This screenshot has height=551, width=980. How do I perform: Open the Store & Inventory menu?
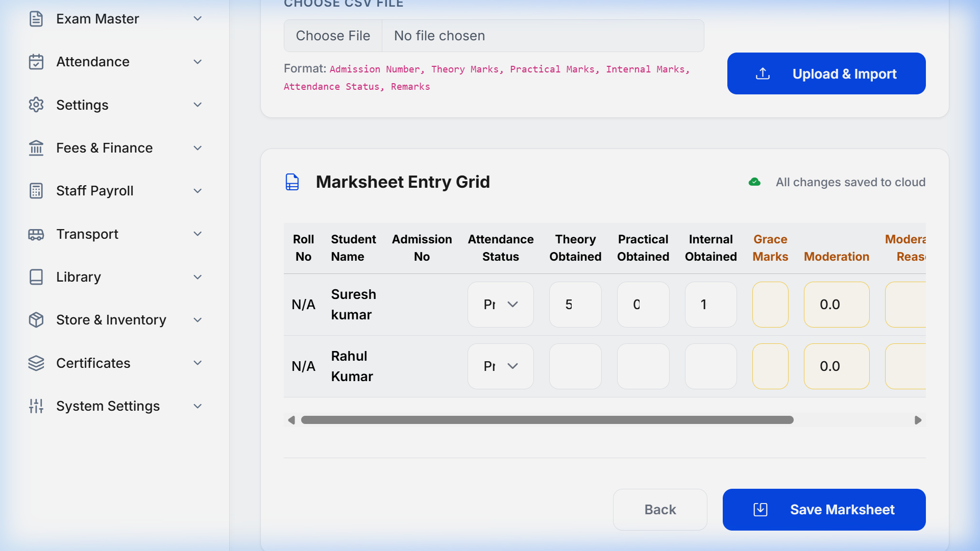coord(116,320)
